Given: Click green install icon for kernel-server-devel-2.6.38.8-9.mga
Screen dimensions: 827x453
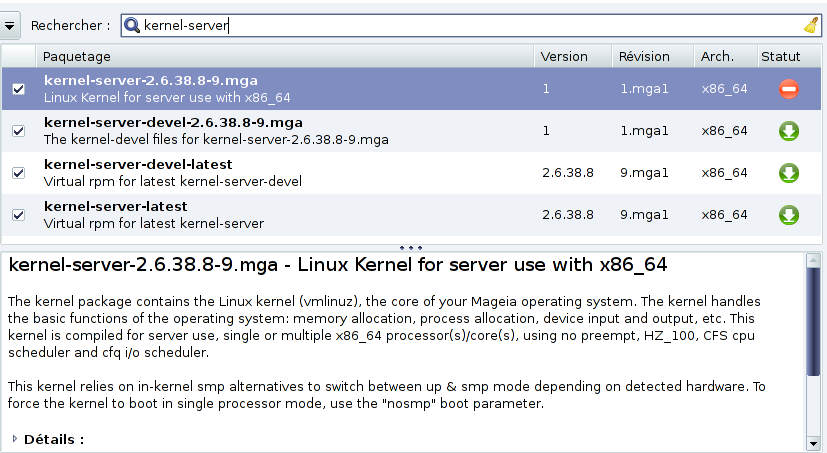Looking at the screenshot, I should 788,131.
